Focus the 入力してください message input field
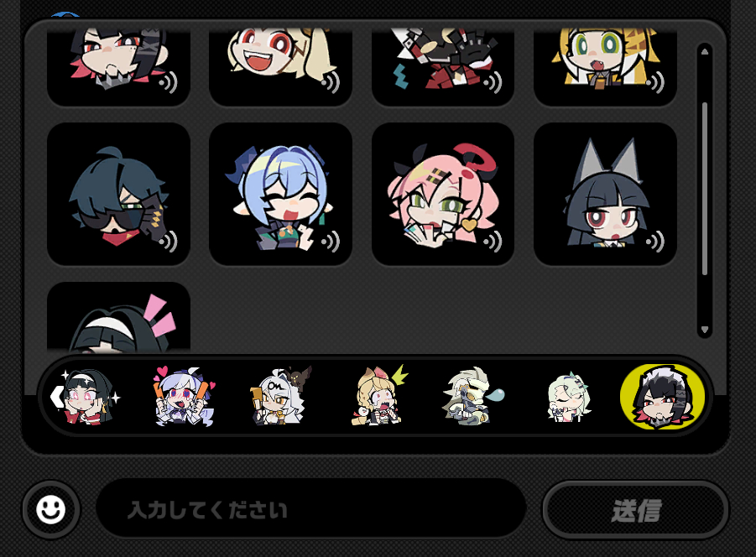 [311, 508]
